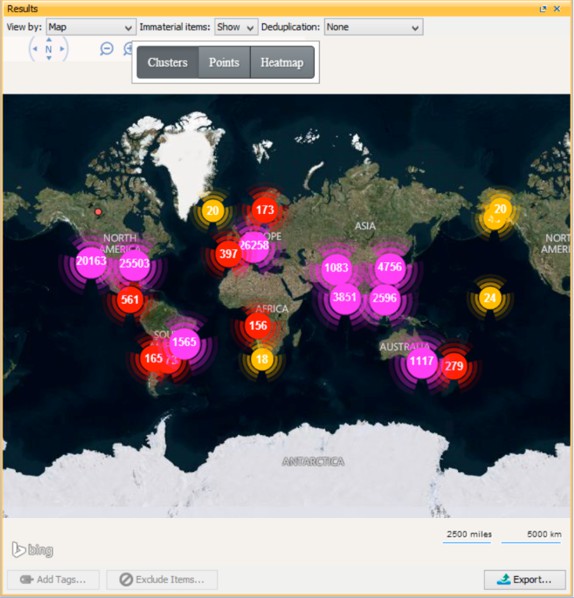Image resolution: width=574 pixels, height=598 pixels.
Task: Pan map right with compass east arrow
Action: tap(62, 49)
